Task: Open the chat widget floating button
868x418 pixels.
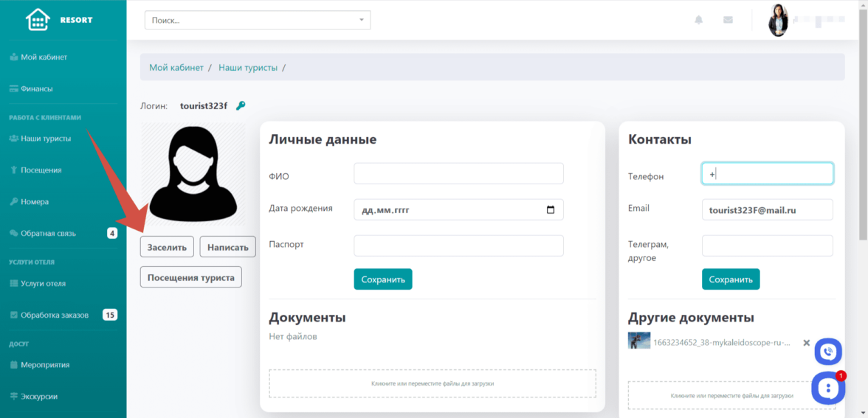Action: (828, 389)
